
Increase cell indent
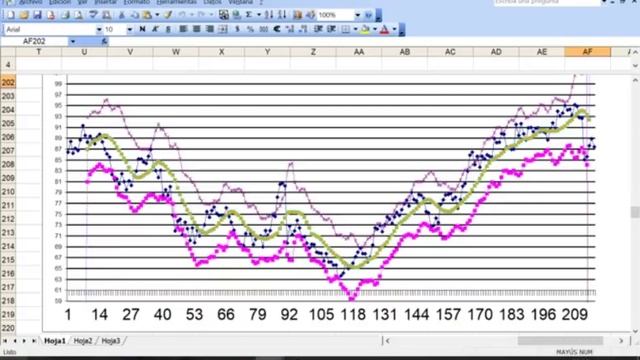click(x=331, y=29)
